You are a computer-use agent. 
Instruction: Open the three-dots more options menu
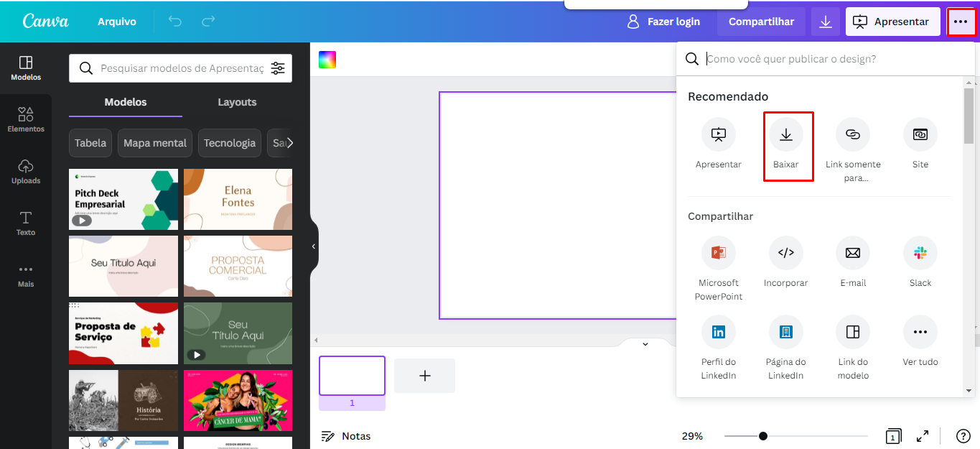point(961,22)
